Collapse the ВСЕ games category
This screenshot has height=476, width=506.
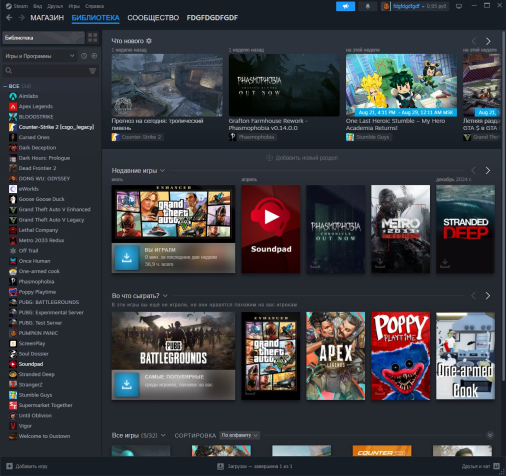click(5, 86)
